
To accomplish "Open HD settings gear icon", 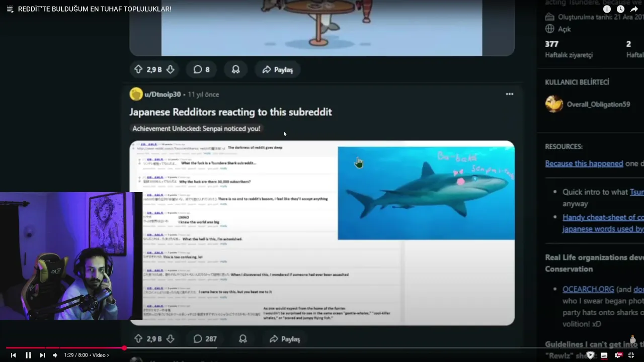I will [x=618, y=355].
